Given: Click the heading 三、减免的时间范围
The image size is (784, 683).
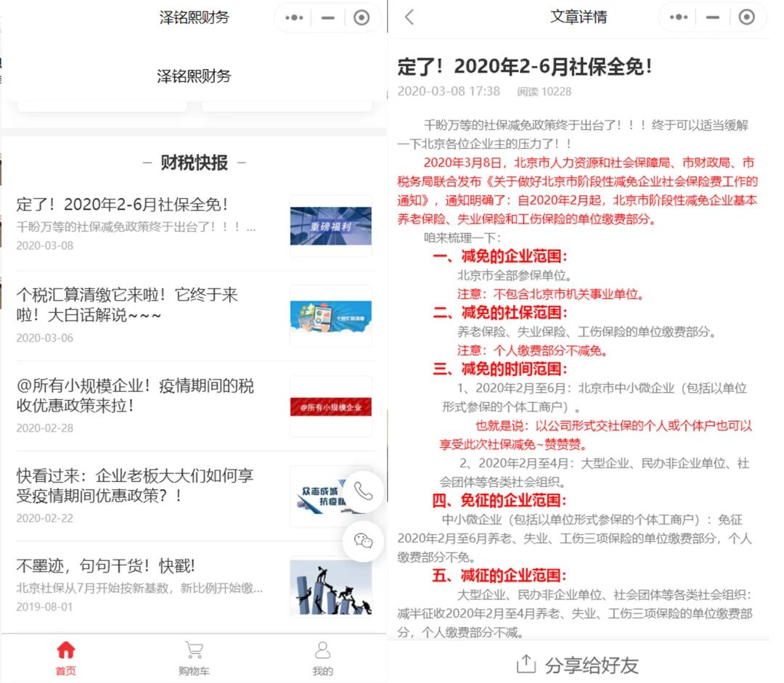Looking at the screenshot, I should 499,369.
